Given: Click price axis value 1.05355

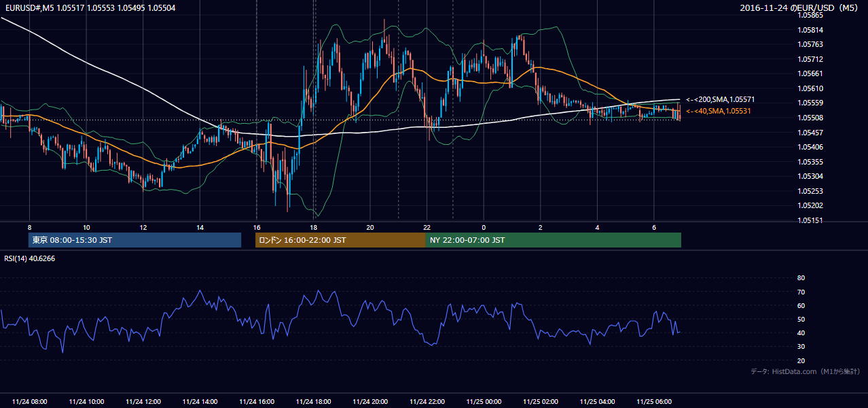Looking at the screenshot, I should coord(811,162).
